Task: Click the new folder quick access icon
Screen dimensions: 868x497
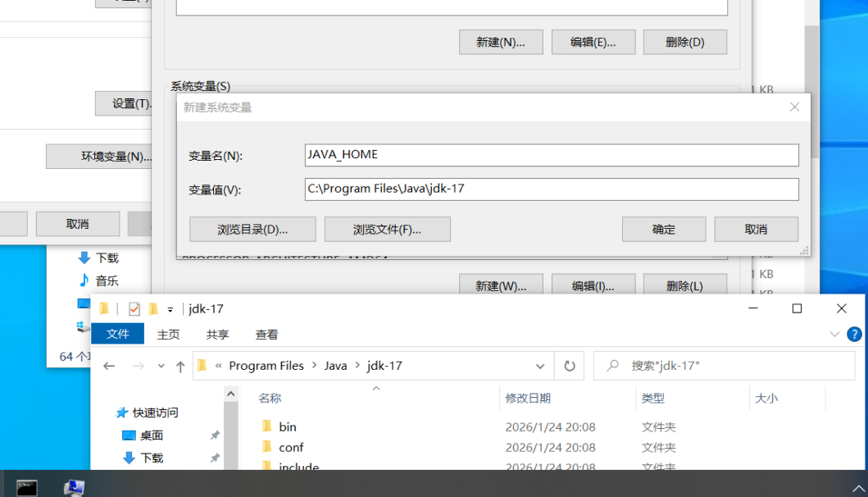Action: click(153, 308)
